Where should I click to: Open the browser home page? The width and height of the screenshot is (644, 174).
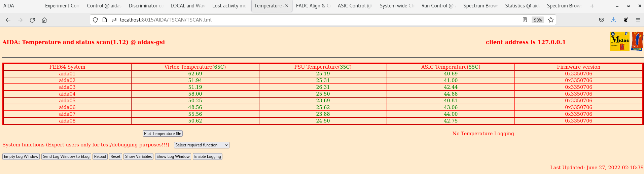44,20
